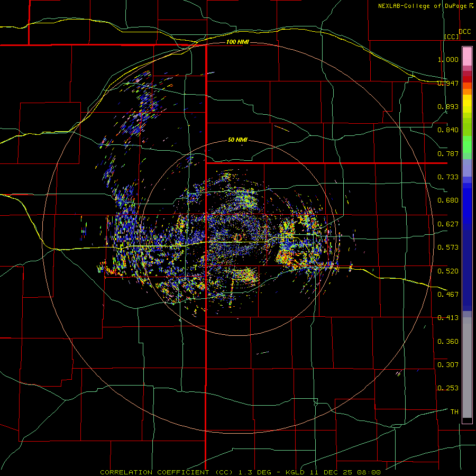This screenshot has width=476, height=476.
Task: Click the 0.253 color scale value
Action: pos(448,388)
